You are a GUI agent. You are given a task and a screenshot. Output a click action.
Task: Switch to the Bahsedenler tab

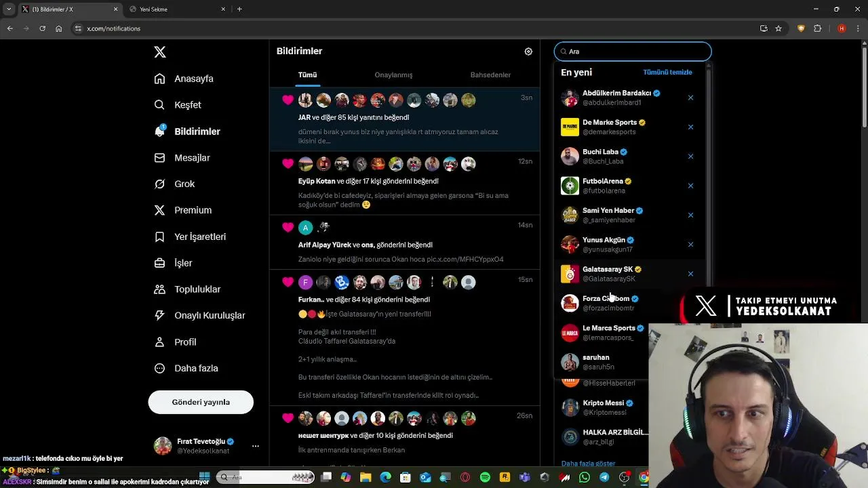tap(490, 75)
